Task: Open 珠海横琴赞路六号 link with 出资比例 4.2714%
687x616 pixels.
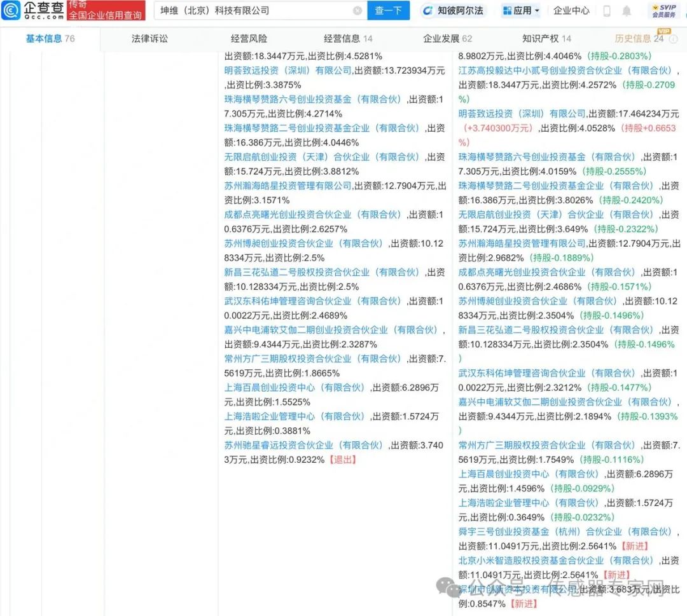Action: 313,99
